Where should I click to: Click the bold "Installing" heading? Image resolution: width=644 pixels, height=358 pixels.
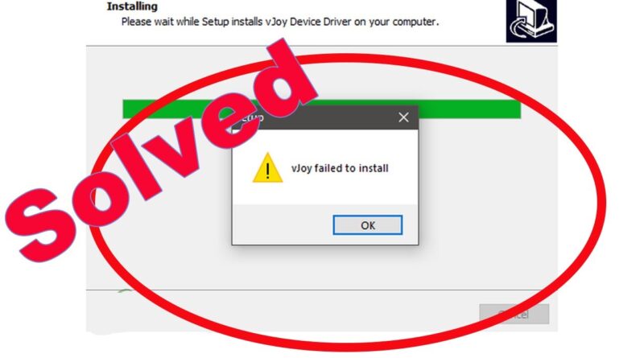click(x=132, y=6)
